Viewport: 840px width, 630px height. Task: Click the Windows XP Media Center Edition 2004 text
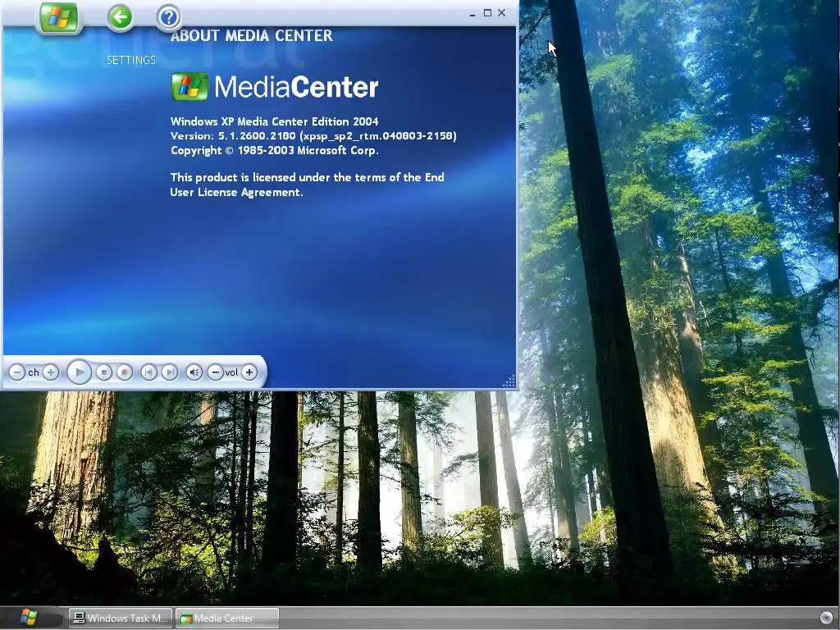(274, 121)
